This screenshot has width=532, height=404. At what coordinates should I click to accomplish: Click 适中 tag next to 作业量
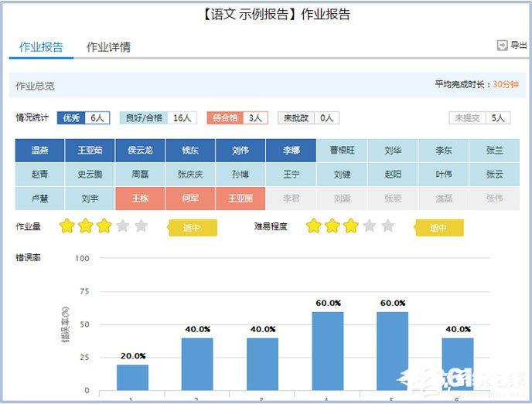pyautogui.click(x=192, y=227)
